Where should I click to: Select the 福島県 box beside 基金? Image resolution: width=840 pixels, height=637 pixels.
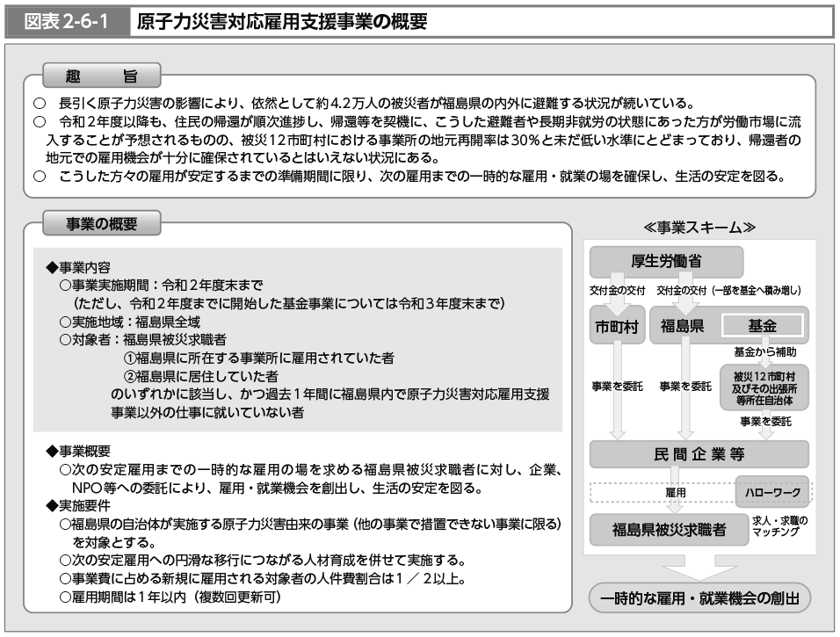pyautogui.click(x=684, y=325)
